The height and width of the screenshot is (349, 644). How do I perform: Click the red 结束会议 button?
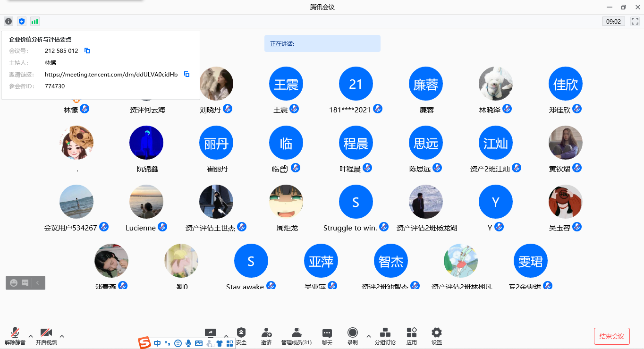pyautogui.click(x=611, y=336)
